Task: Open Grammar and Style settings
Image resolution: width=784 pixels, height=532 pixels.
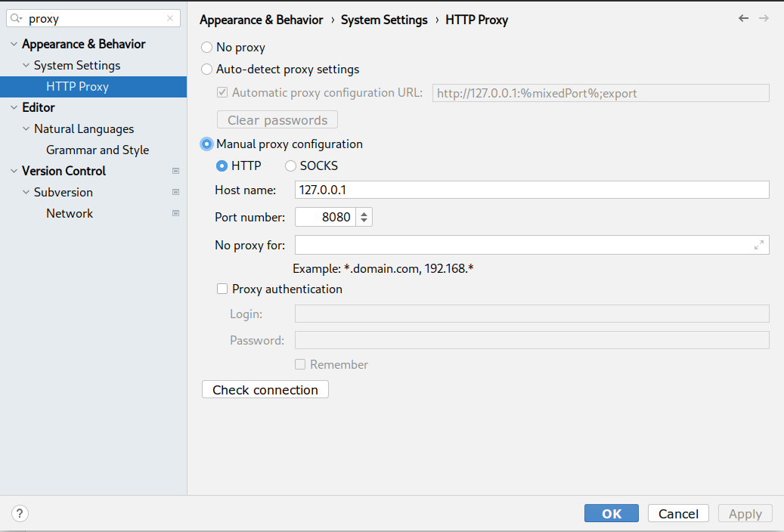Action: (98, 150)
